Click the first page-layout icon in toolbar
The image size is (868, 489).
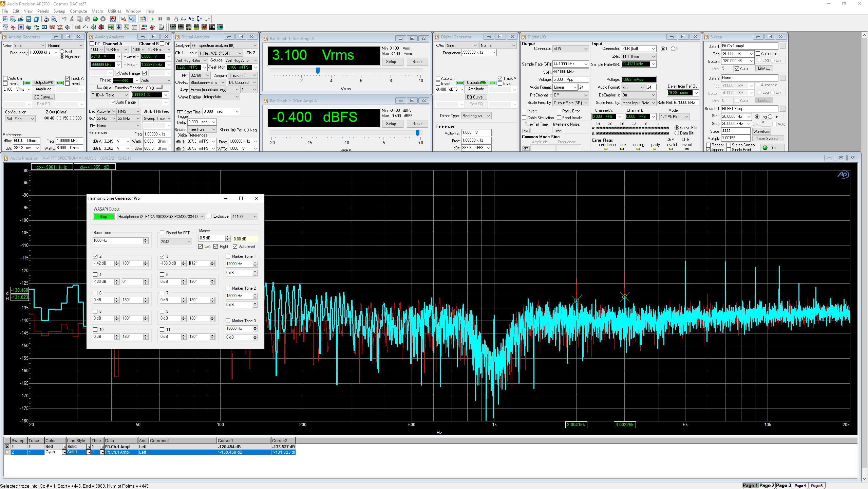173,27
